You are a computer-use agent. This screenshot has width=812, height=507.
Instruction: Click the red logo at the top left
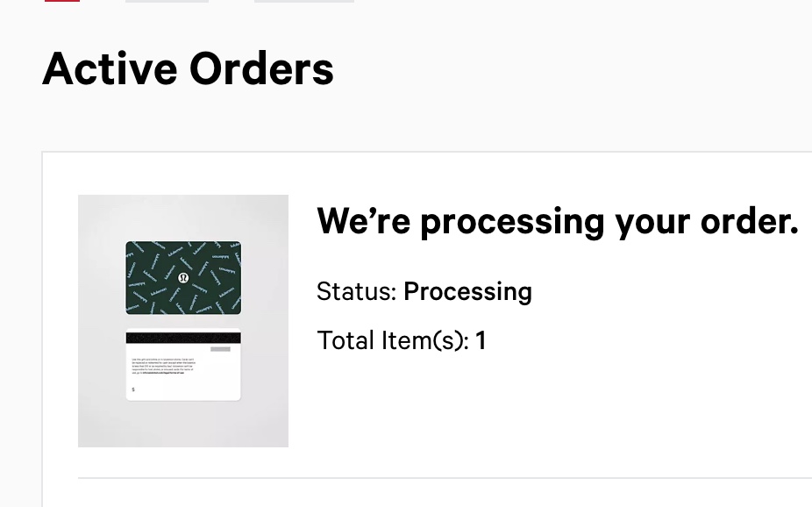(x=61, y=1)
